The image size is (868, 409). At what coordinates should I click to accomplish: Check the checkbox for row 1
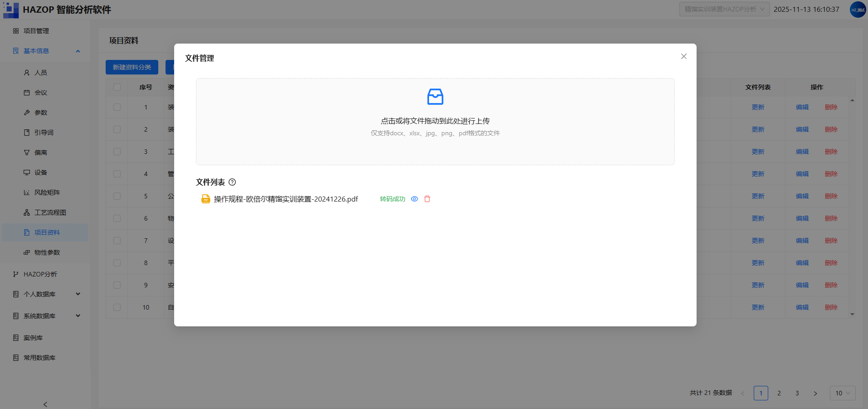117,107
